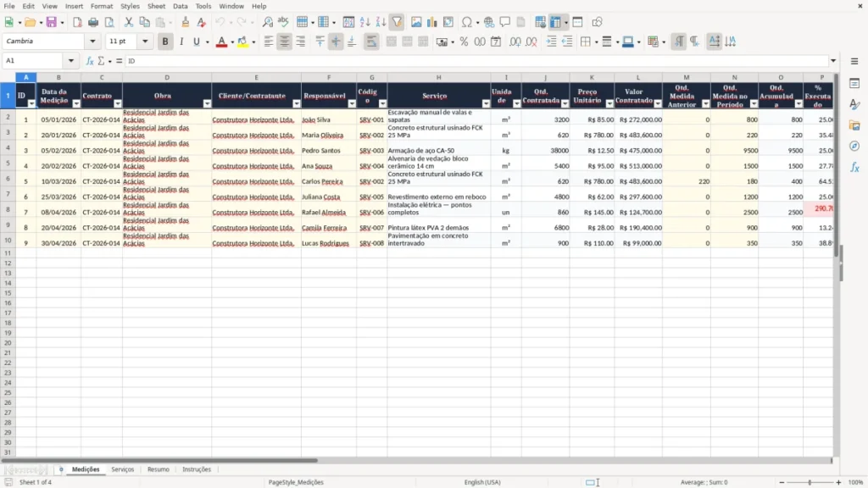The height and width of the screenshot is (488, 868).
Task: Click the Sum sigma button
Action: [x=101, y=61]
